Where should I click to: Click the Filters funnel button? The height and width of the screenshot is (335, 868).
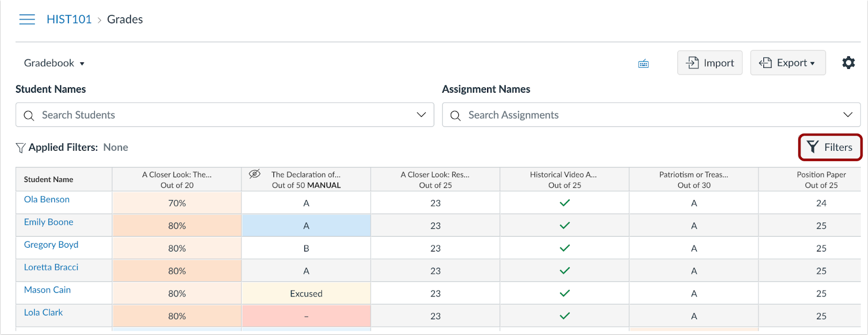829,147
